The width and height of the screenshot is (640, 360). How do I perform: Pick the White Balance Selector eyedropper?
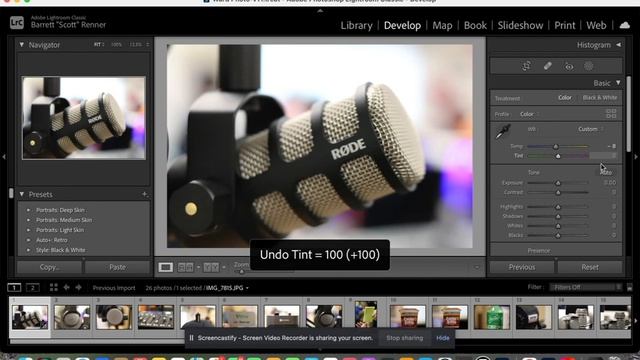(503, 131)
